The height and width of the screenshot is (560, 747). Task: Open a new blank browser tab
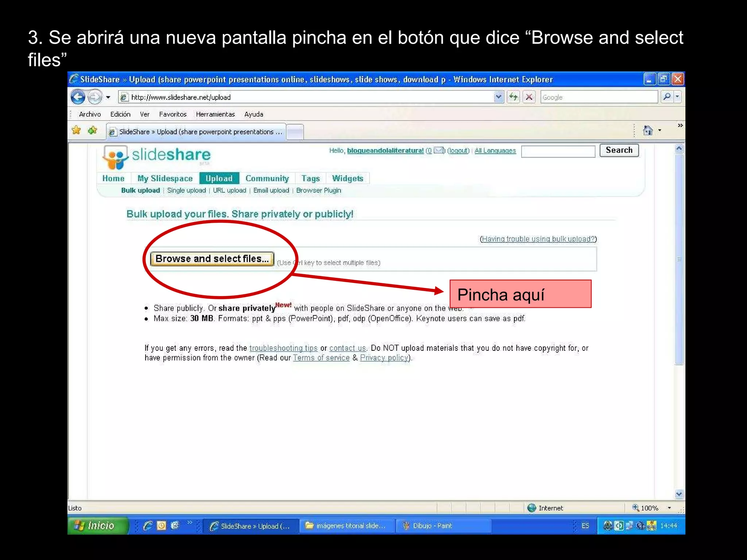click(x=295, y=132)
